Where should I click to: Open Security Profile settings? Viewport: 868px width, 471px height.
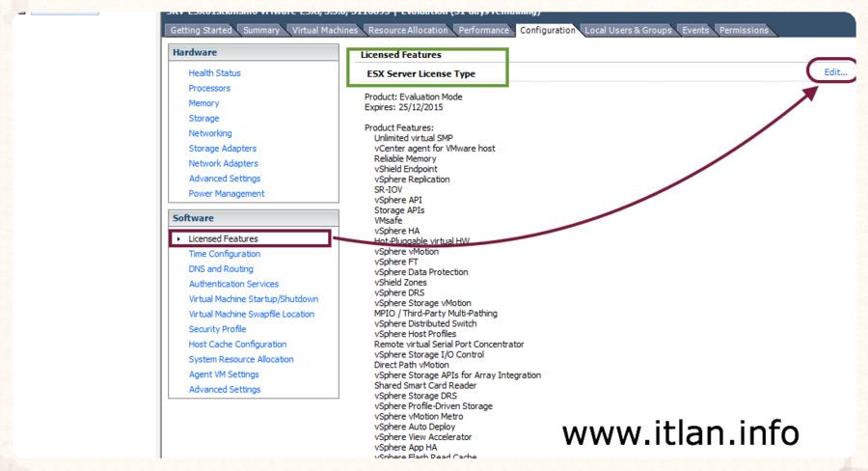(217, 329)
